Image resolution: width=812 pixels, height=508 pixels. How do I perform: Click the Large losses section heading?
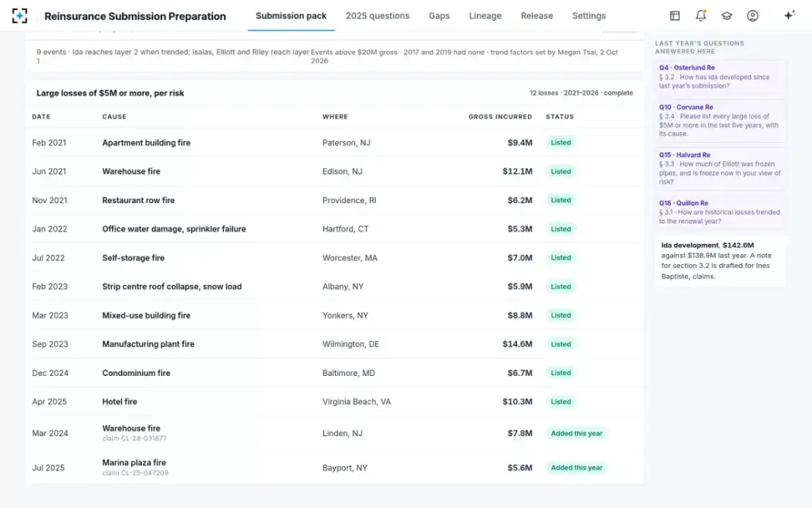pyautogui.click(x=110, y=93)
